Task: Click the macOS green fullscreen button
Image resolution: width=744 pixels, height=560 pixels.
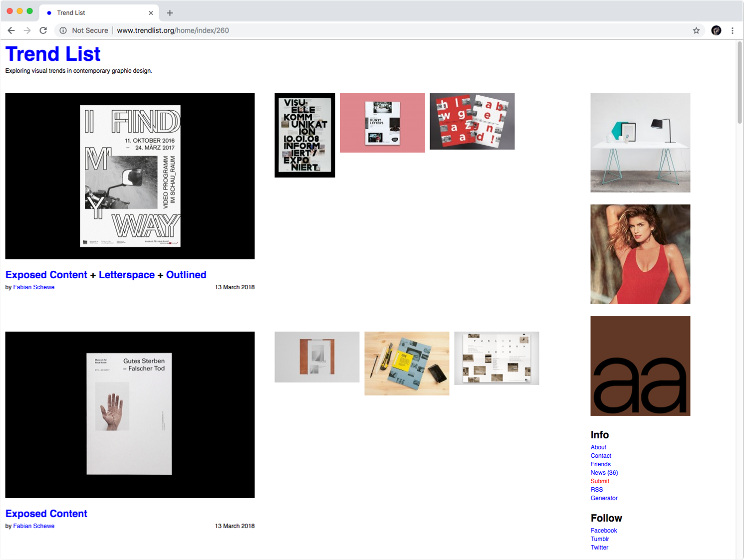Action: tap(30, 11)
